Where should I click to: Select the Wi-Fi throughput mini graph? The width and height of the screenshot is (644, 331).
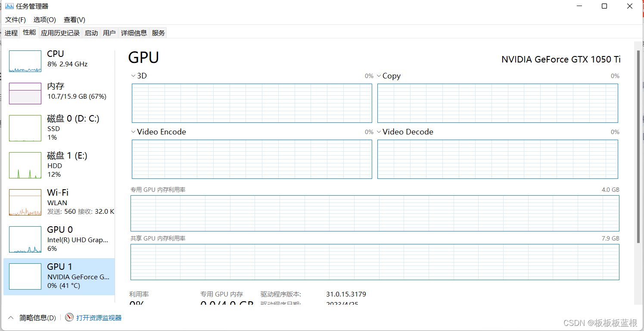tap(25, 202)
